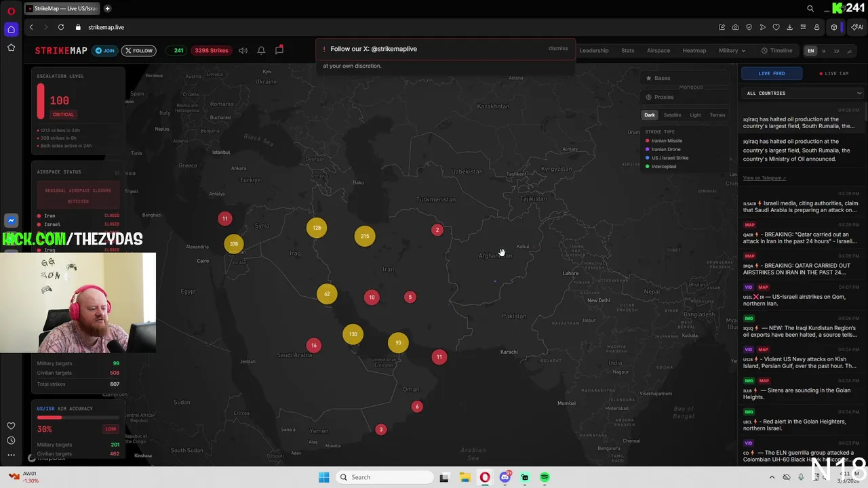The image size is (868, 488).
Task: Open the Windows Start button
Action: click(323, 477)
